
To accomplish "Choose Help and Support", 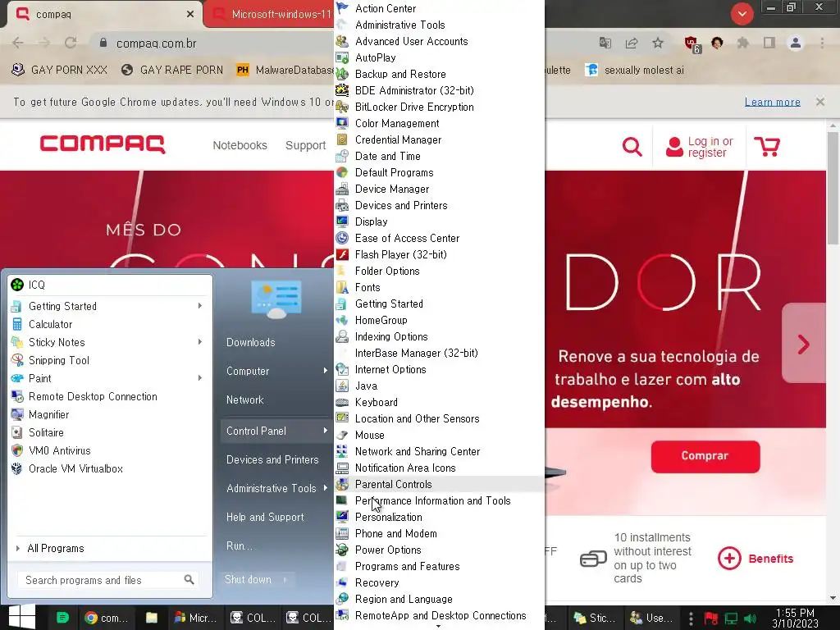I will pyautogui.click(x=265, y=517).
